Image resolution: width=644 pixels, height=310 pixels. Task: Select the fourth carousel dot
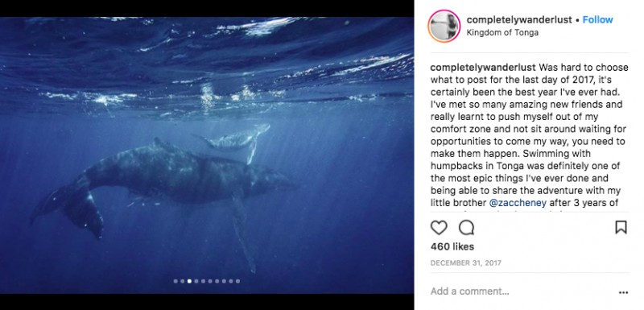coord(196,281)
